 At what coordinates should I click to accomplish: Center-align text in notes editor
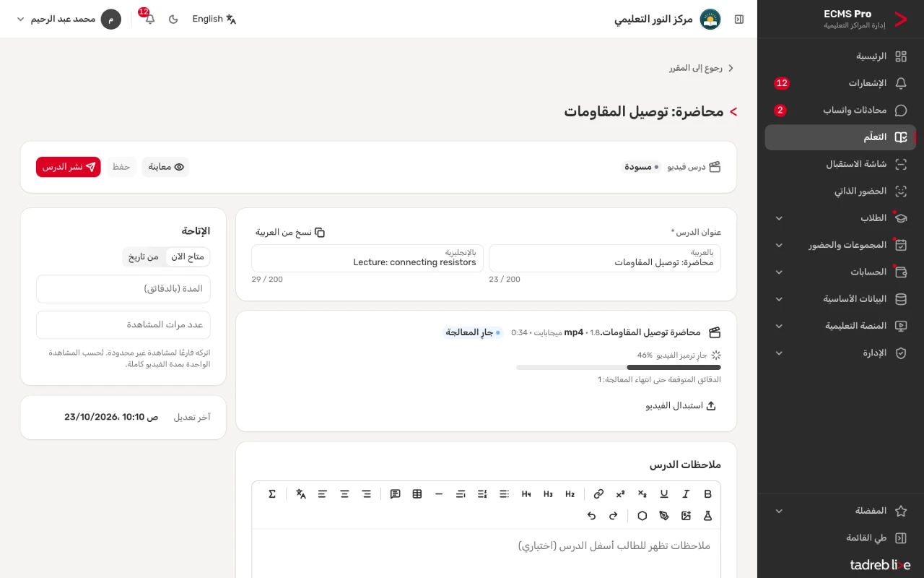tap(344, 494)
